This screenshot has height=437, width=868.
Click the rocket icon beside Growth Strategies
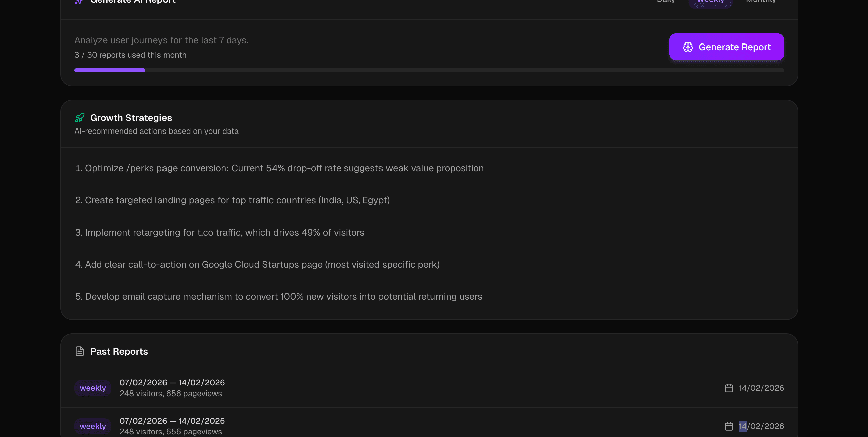(x=80, y=118)
